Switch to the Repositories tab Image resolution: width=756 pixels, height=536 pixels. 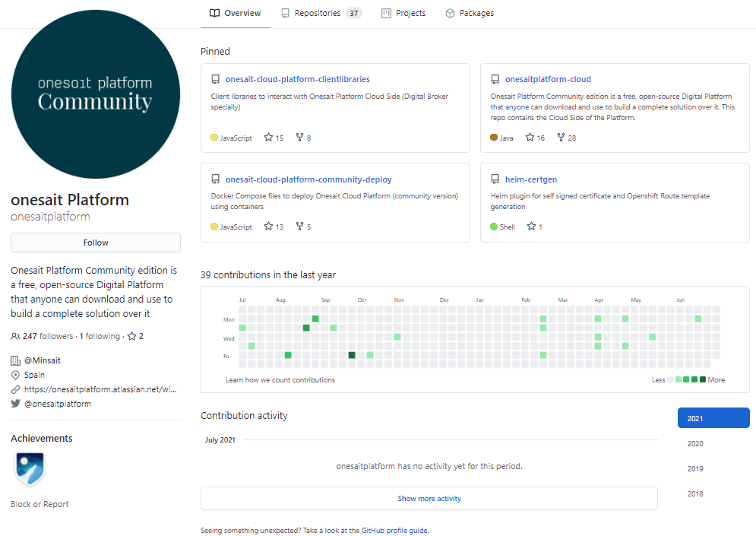(321, 13)
